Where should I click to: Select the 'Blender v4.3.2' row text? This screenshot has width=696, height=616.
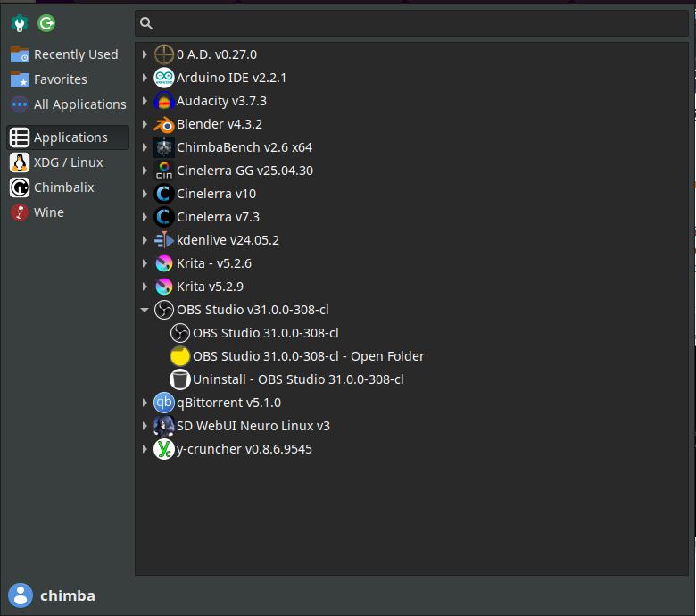point(220,124)
